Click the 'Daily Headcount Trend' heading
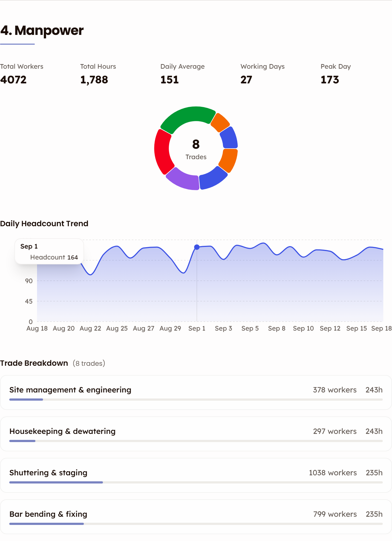 click(x=44, y=224)
